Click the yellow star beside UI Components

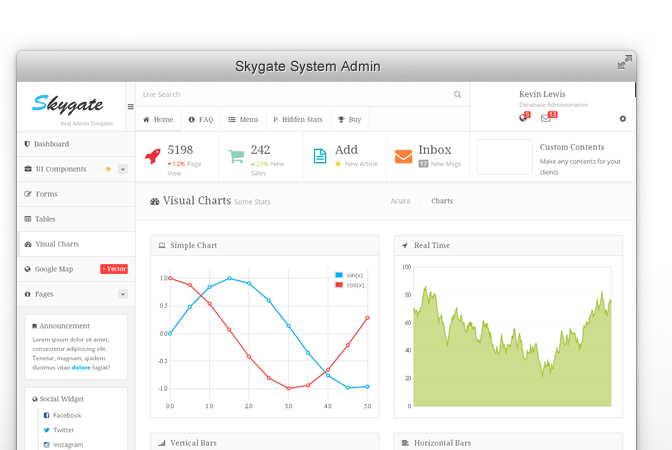108,169
